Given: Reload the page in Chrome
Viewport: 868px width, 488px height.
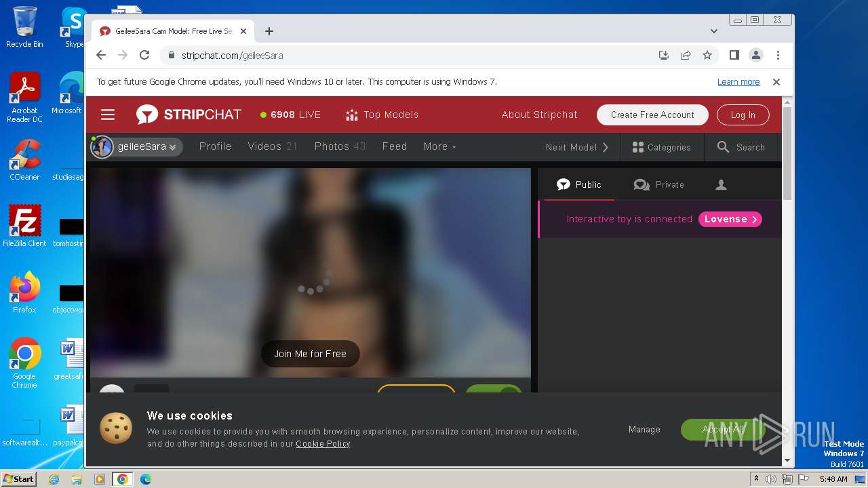Looking at the screenshot, I should [144, 55].
